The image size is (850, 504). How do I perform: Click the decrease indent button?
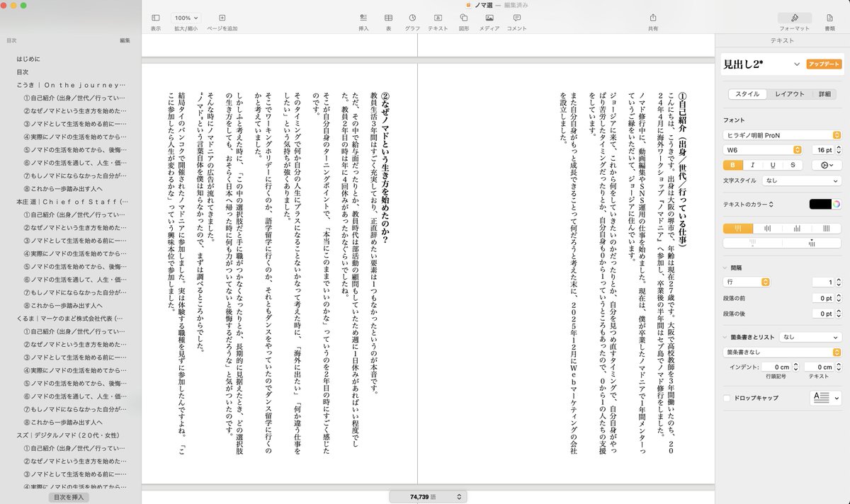[752, 243]
